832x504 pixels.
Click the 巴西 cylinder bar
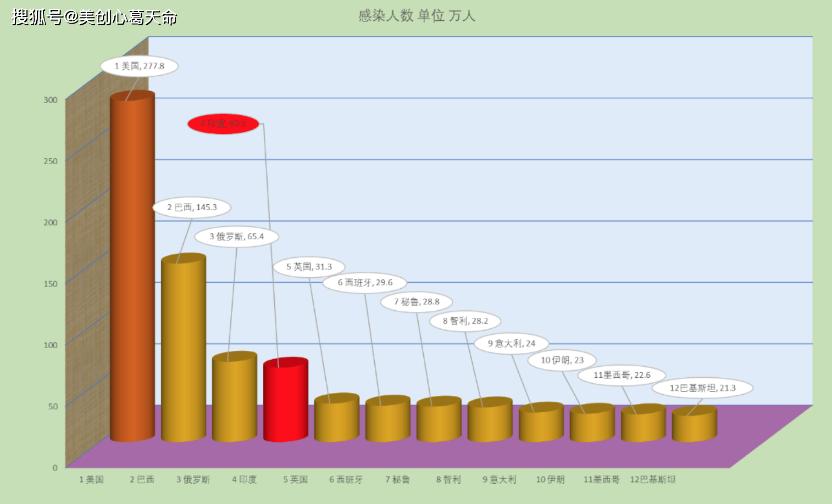(x=184, y=348)
